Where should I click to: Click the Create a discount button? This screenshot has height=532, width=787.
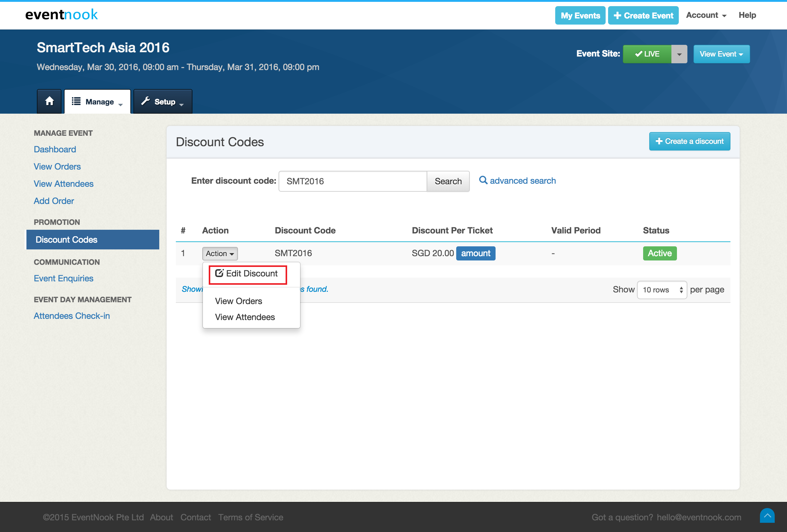[x=689, y=141]
